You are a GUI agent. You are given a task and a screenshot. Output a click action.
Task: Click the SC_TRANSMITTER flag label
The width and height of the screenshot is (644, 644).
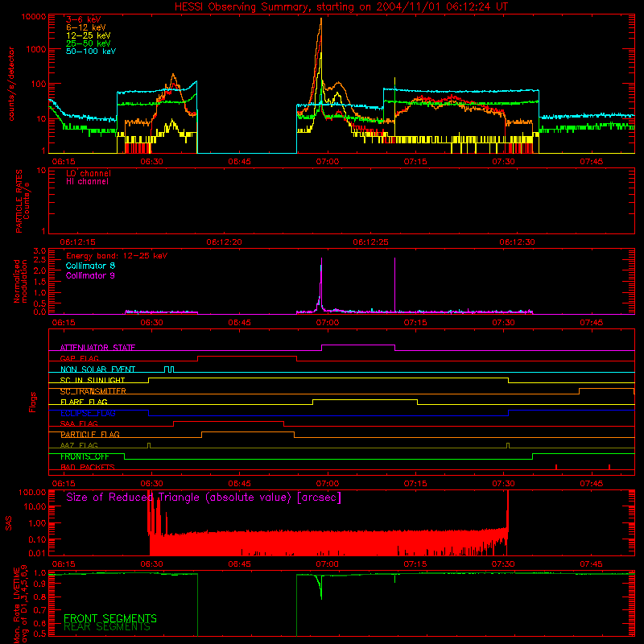pos(93,391)
